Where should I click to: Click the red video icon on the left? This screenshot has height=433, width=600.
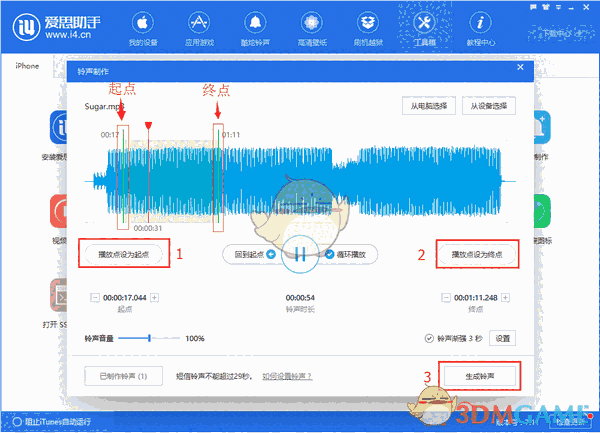(x=59, y=211)
